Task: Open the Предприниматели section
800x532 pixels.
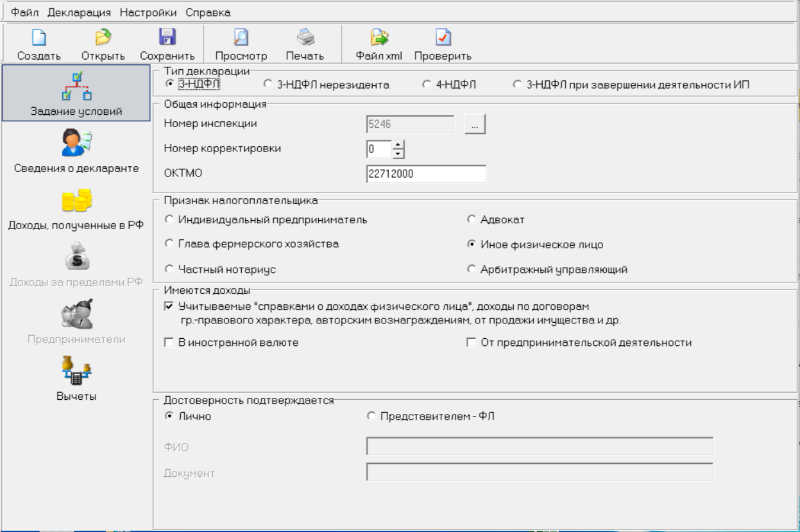Action: tap(77, 322)
